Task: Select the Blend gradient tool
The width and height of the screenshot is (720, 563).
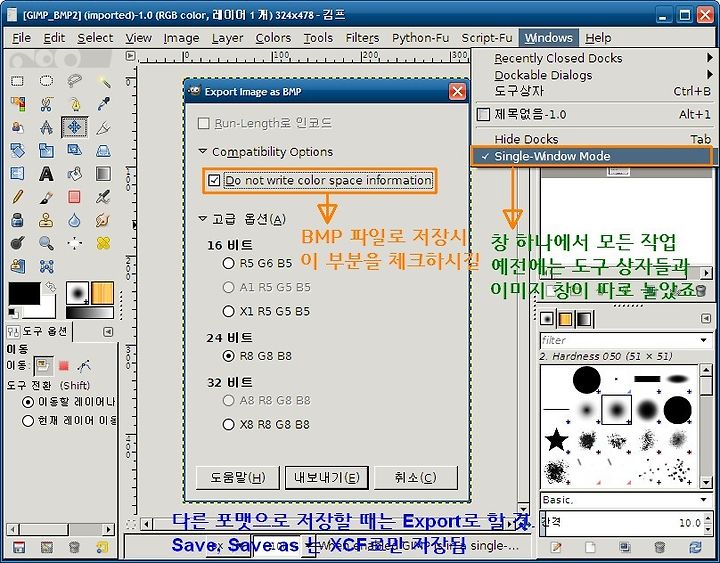Action: coord(103,174)
